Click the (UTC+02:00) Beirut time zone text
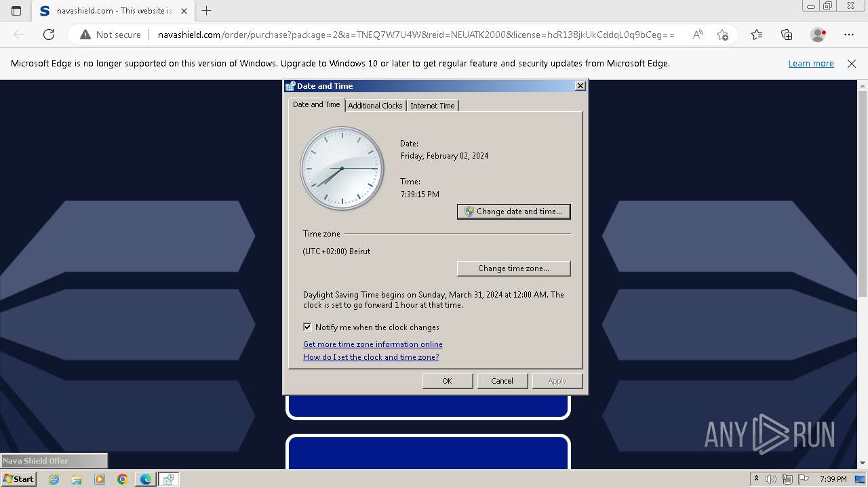The height and width of the screenshot is (488, 868). pos(337,251)
